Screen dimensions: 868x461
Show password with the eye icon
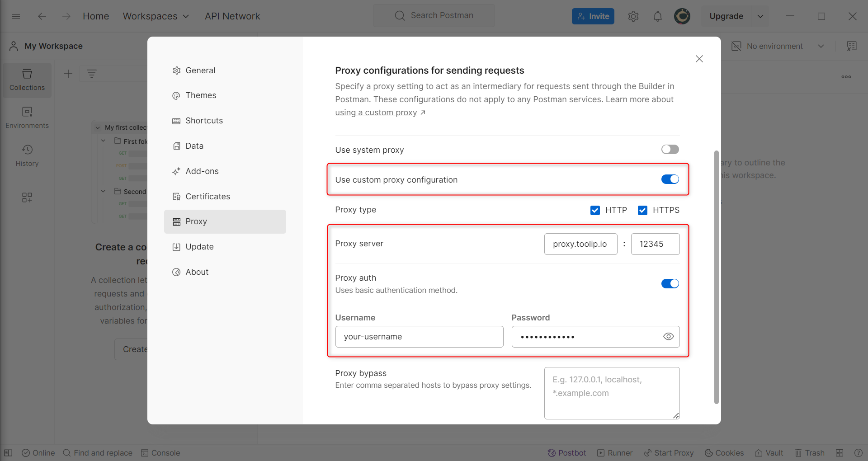(x=668, y=337)
